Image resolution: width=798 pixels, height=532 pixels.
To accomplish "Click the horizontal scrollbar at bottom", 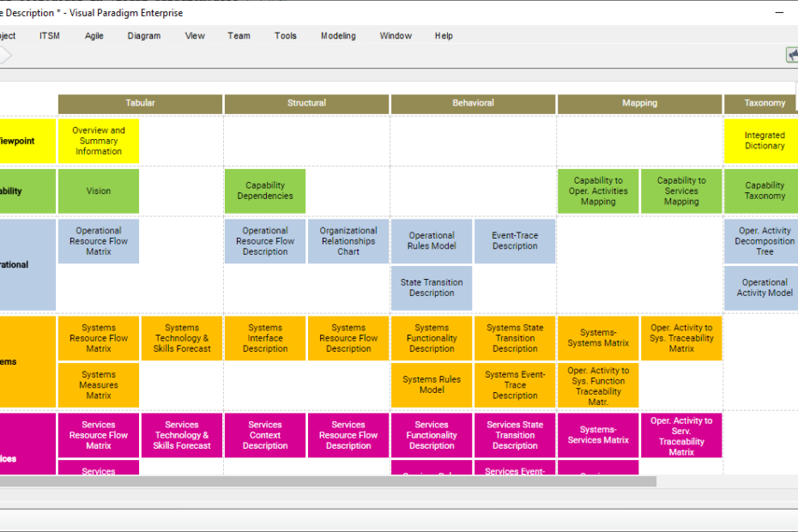I will point(326,482).
